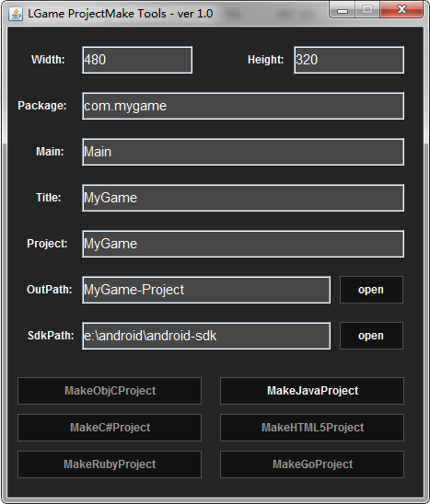The height and width of the screenshot is (504, 430).
Task: Focus the Project name field
Action: 243,244
